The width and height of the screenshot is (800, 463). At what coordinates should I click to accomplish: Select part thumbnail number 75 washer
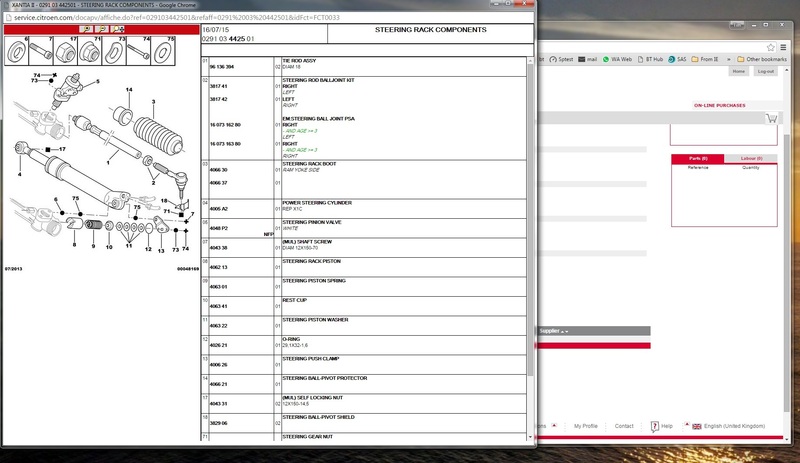click(x=163, y=51)
